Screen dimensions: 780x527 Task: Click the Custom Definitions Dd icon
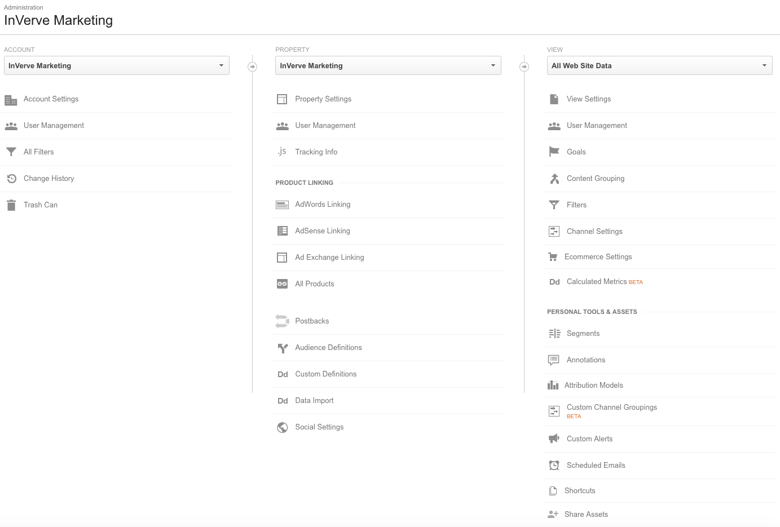coord(283,374)
